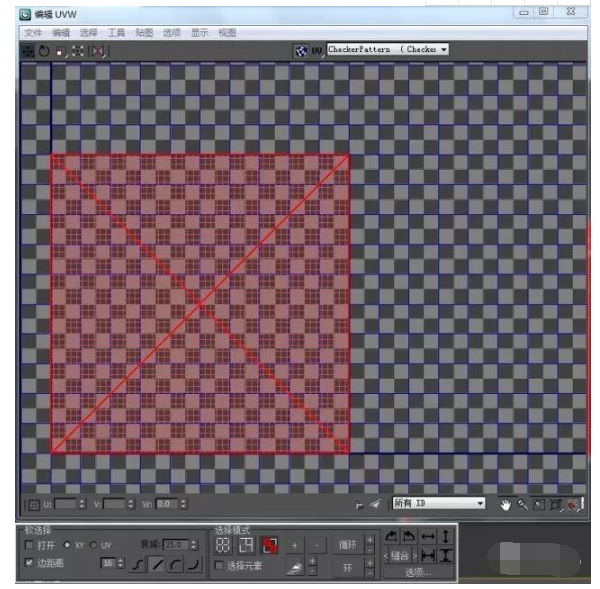Choose the linear falloff icon
600x589 pixels.
tap(157, 564)
